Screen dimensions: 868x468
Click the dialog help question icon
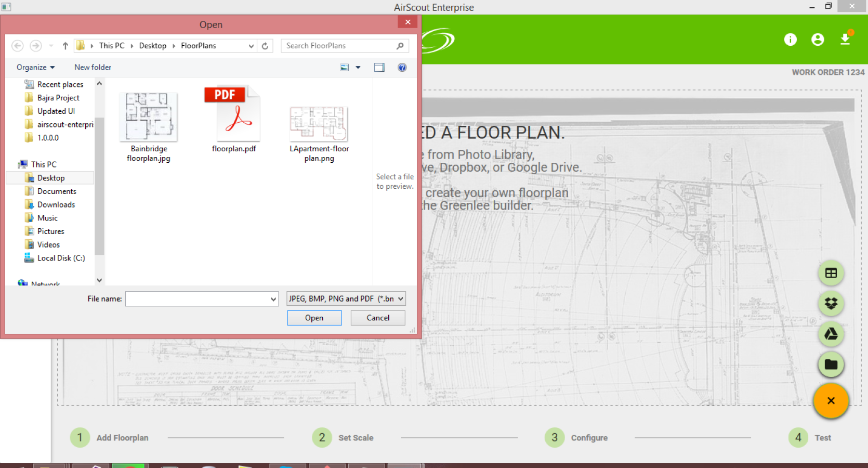click(402, 68)
